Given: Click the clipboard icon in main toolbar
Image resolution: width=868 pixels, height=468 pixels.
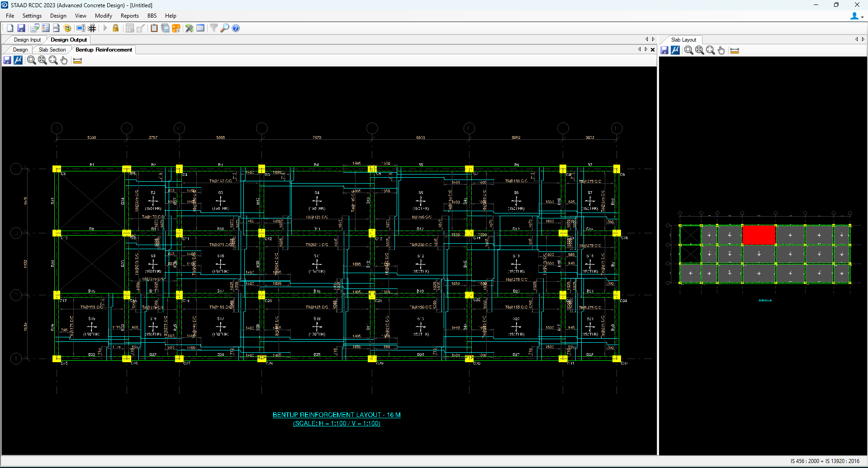Looking at the screenshot, I should coord(154,28).
